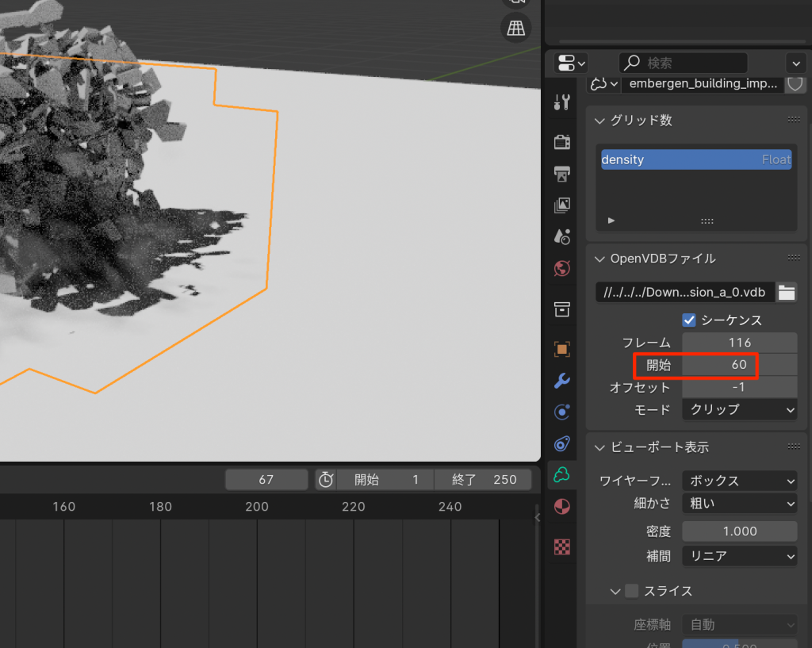This screenshot has width=812, height=648.
Task: Open the Tool properties tab
Action: coord(562,102)
